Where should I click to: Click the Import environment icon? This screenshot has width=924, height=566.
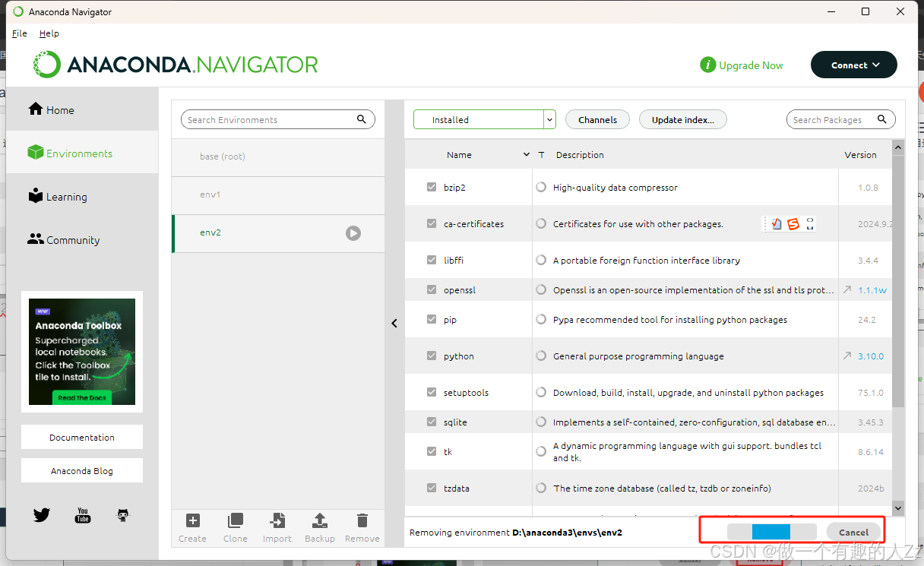point(277,520)
